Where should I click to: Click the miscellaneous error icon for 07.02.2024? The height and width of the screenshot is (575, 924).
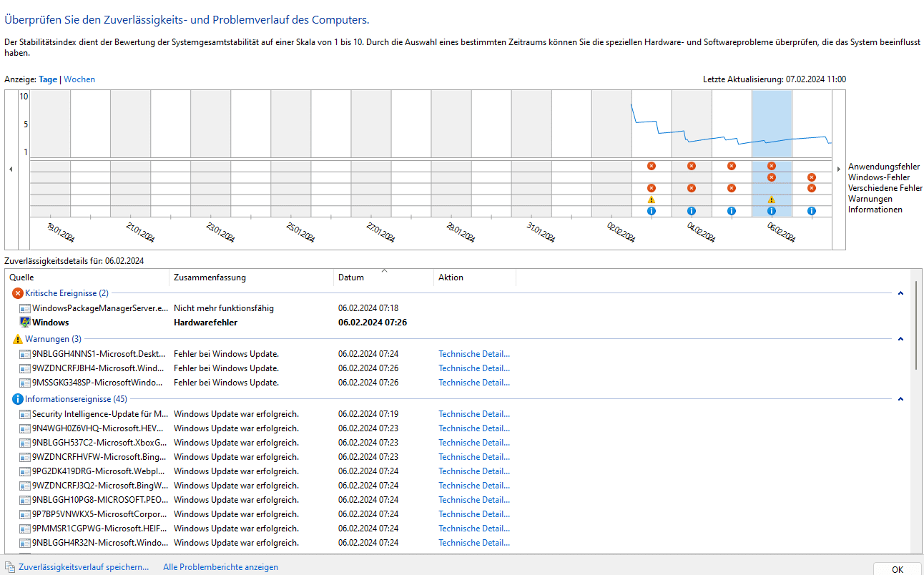point(812,188)
